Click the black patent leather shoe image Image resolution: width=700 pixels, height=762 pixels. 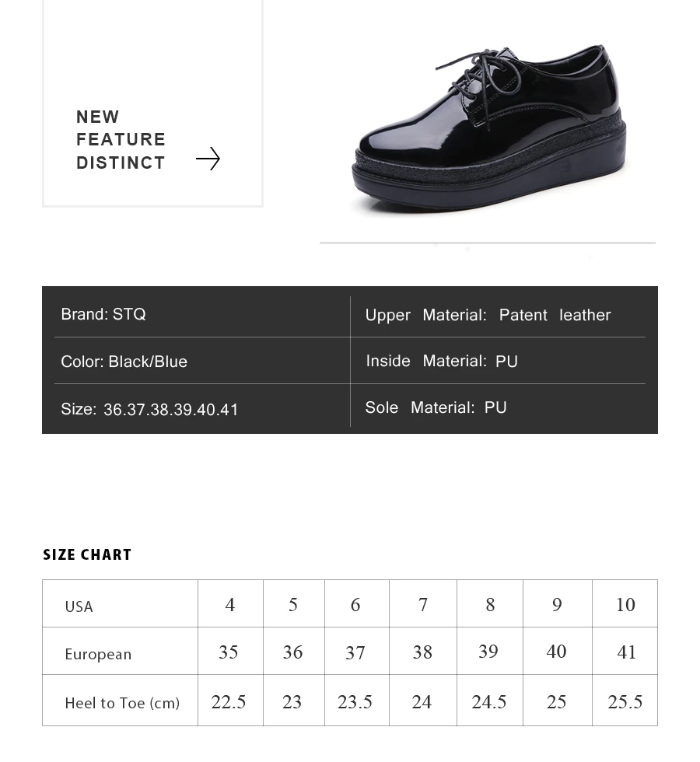488,131
